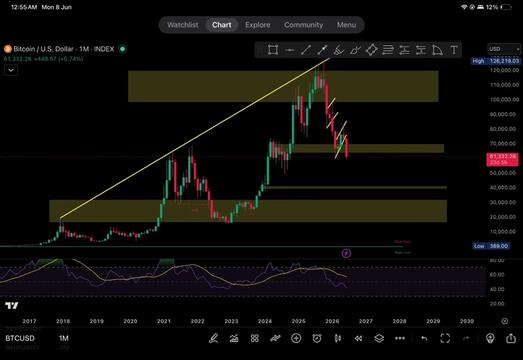Image resolution: width=523 pixels, height=360 pixels.
Task: Open the Indicators icon in bottom bar
Action: [x=234, y=338]
